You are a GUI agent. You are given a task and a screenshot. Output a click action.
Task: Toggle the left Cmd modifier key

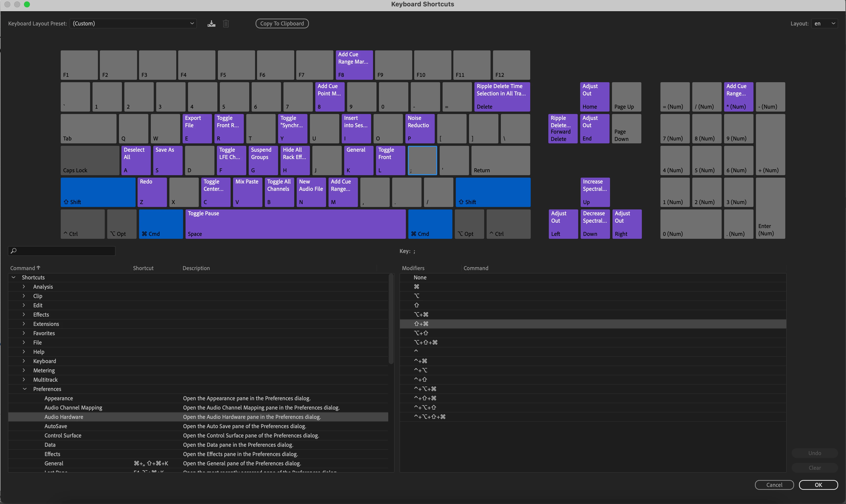(x=161, y=224)
